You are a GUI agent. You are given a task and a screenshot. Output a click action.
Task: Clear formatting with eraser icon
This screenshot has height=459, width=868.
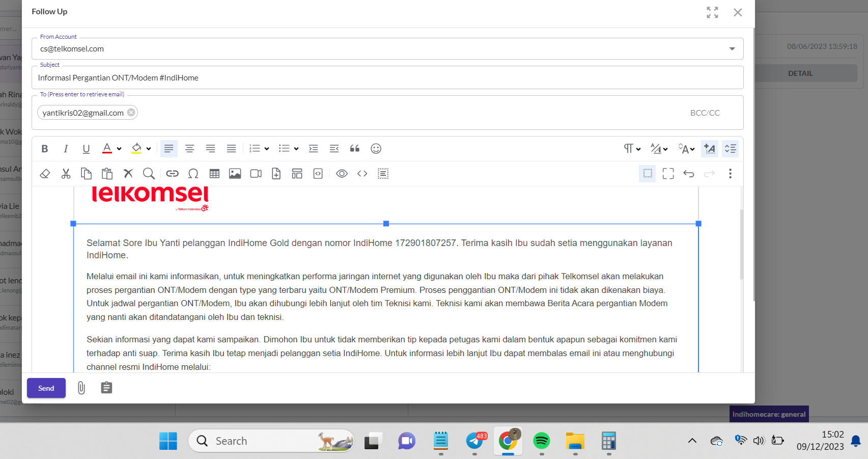coord(45,174)
